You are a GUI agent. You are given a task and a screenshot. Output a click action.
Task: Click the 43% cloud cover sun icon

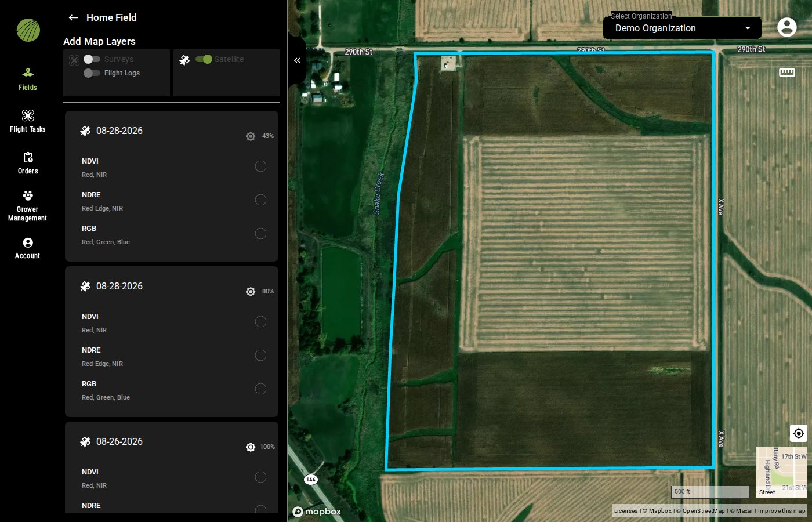tap(251, 136)
